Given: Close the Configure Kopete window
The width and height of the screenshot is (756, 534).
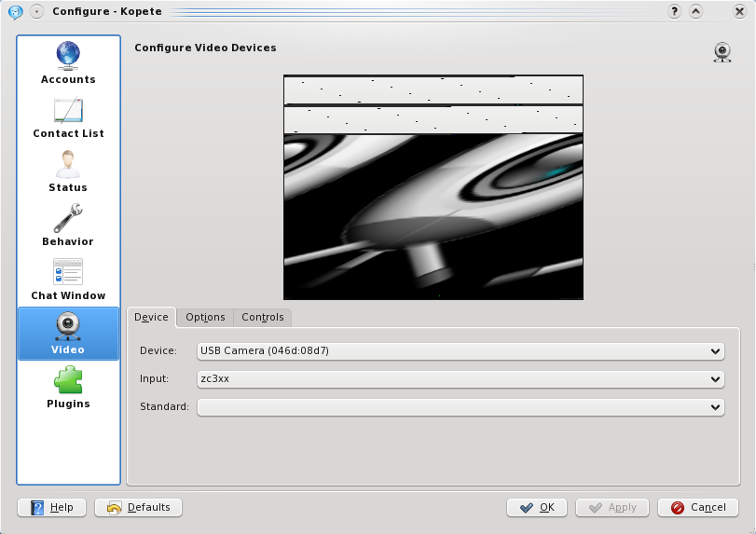Looking at the screenshot, I should [739, 11].
